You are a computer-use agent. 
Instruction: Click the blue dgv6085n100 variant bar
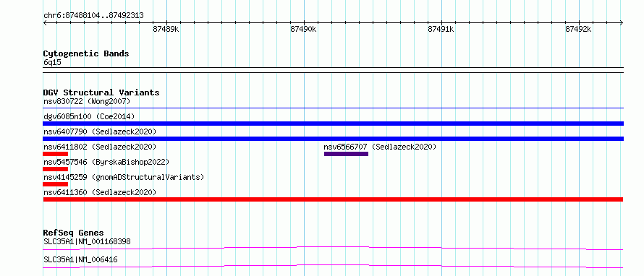pyautogui.click(x=333, y=124)
